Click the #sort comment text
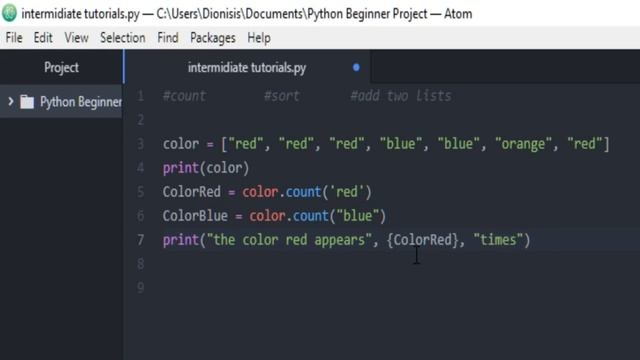 282,96
